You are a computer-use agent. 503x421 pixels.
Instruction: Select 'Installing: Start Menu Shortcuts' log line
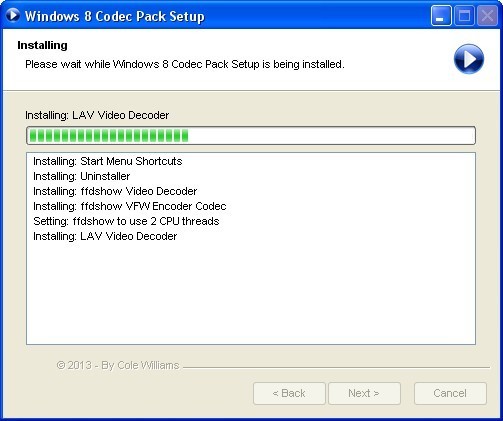[x=108, y=161]
